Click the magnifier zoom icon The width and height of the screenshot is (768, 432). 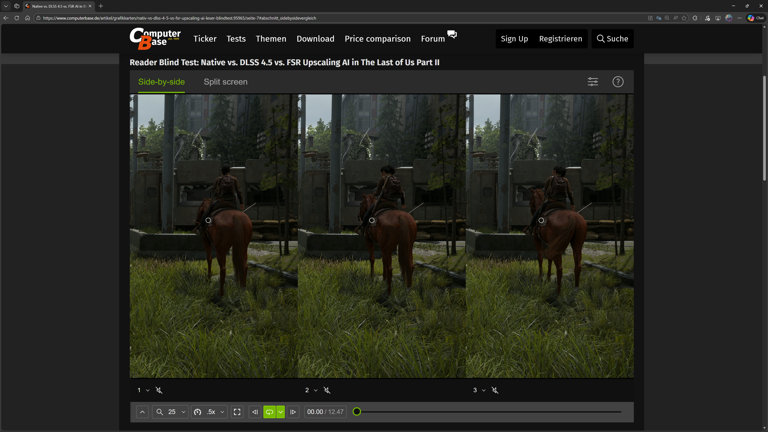point(160,412)
